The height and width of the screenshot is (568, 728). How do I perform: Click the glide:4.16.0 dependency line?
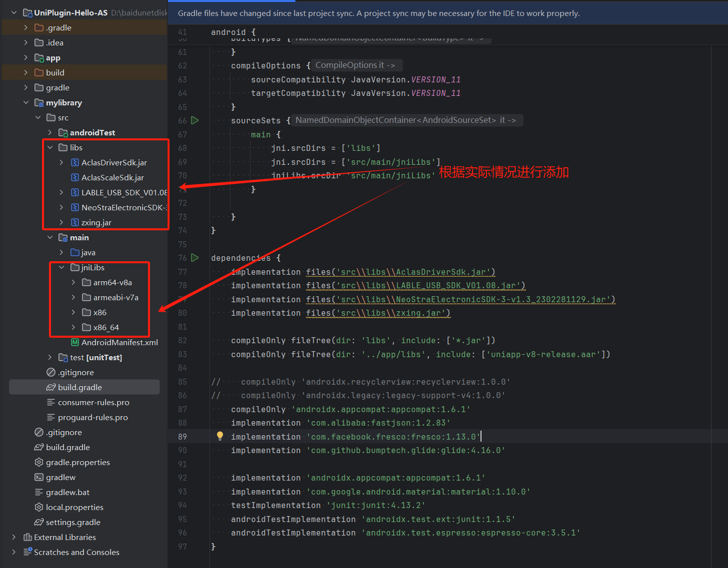[x=368, y=450]
